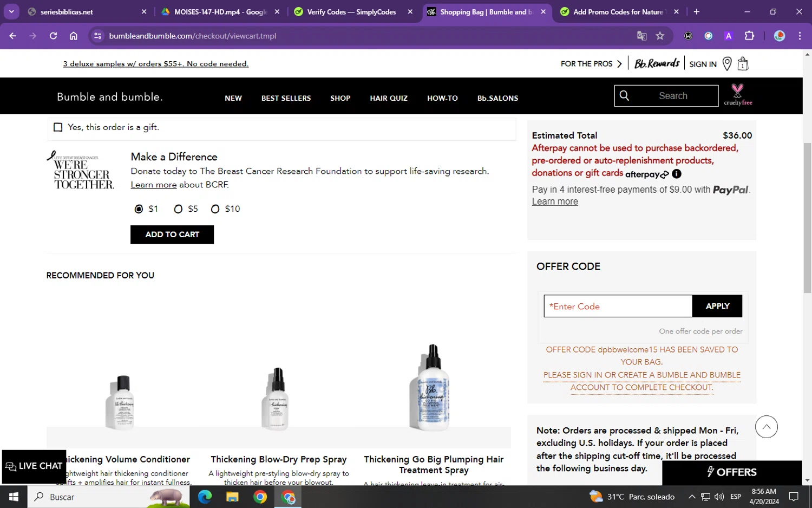The height and width of the screenshot is (508, 812).
Task: Click the cruelty free bunny icon
Action: (x=738, y=95)
